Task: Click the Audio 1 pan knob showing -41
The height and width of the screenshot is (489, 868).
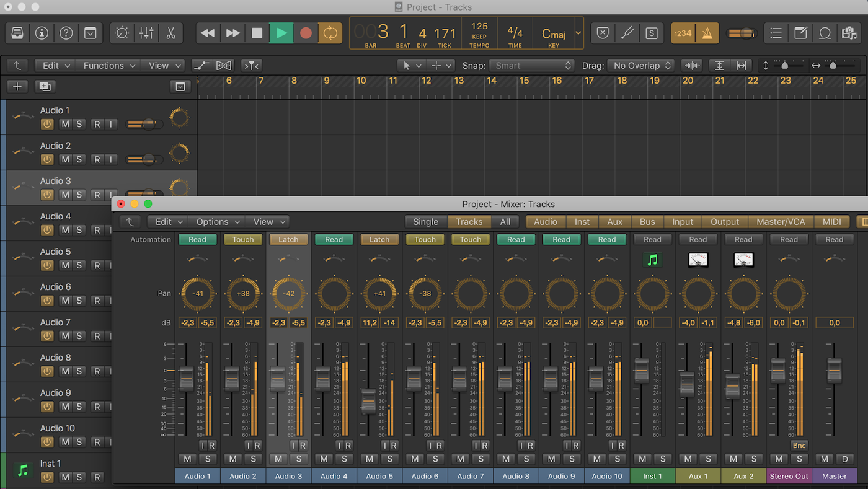Action: [197, 294]
